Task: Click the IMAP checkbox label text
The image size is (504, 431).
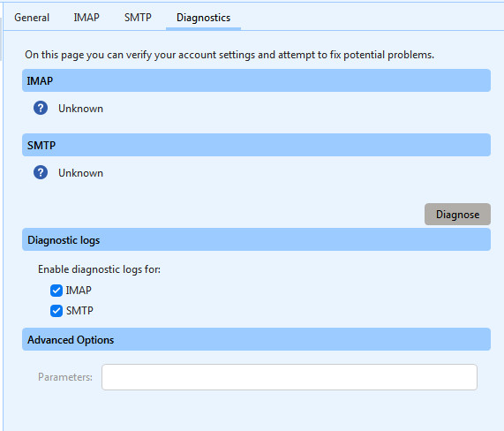Action: (x=79, y=291)
